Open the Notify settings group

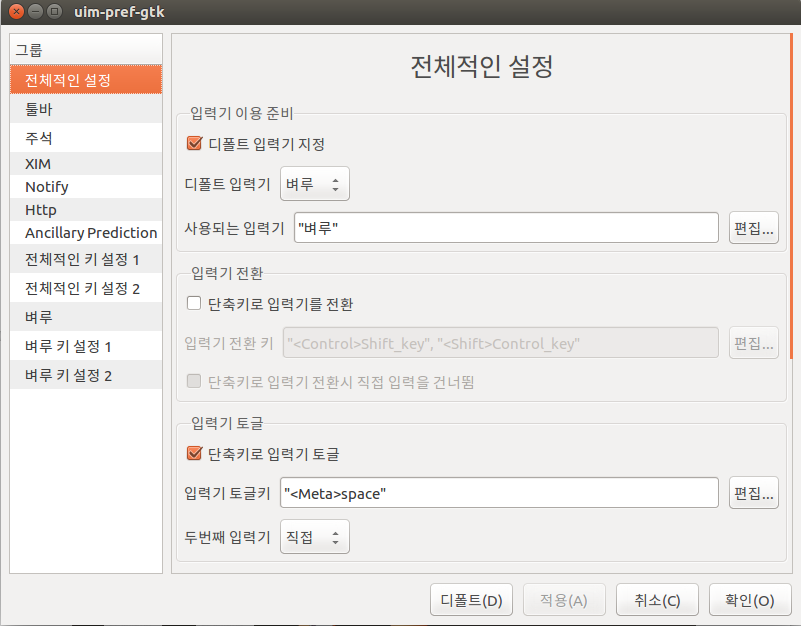pos(86,187)
